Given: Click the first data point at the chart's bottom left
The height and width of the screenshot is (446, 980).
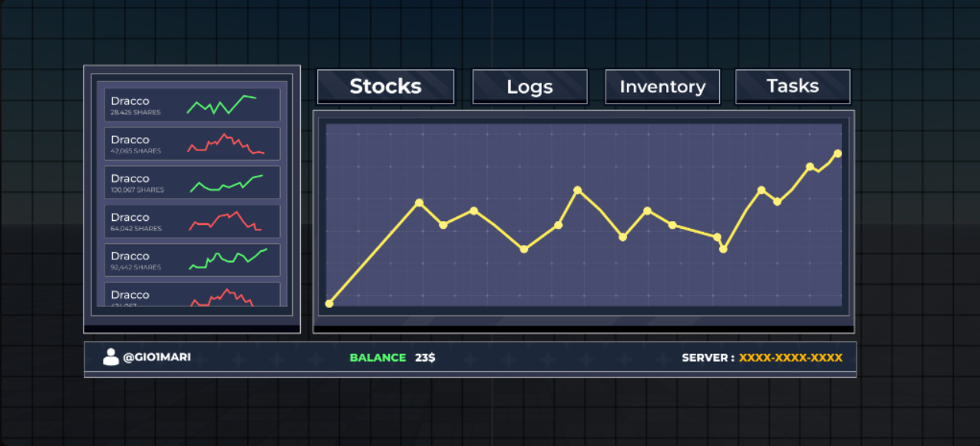Looking at the screenshot, I should tap(329, 303).
